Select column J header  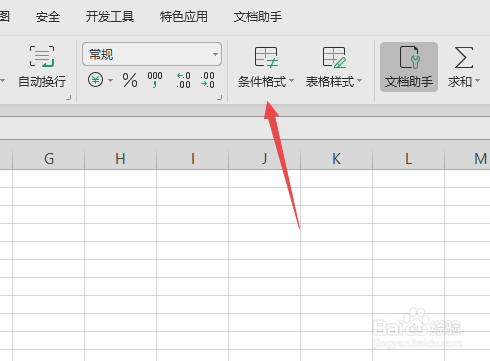(x=264, y=159)
